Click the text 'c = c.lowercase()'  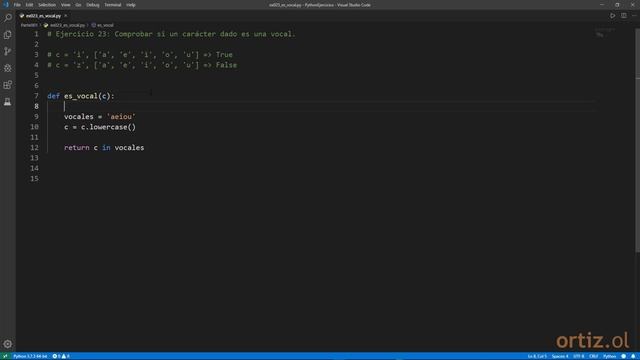pyautogui.click(x=100, y=127)
